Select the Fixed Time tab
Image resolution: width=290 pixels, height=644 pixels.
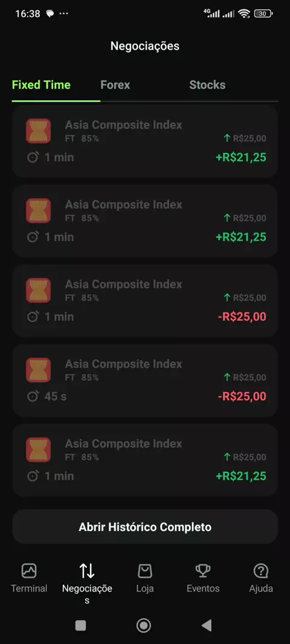(41, 85)
